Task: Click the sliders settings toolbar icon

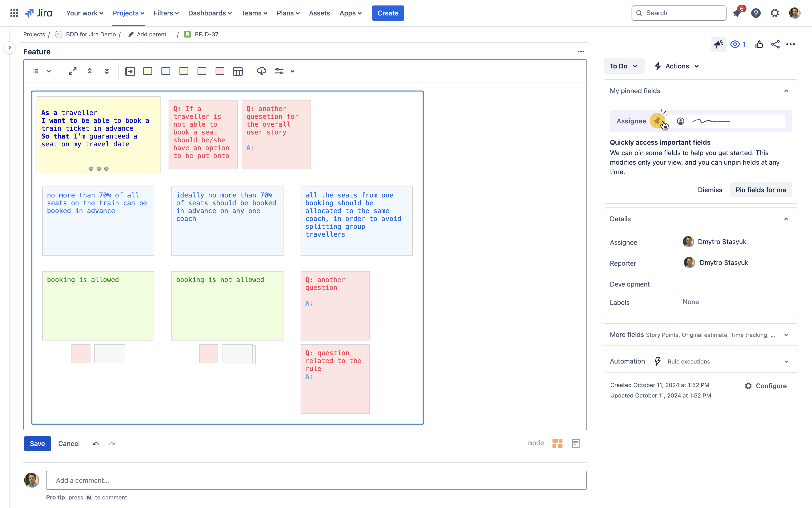Action: (279, 71)
